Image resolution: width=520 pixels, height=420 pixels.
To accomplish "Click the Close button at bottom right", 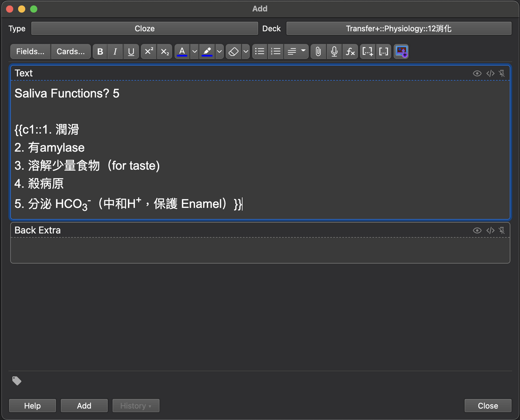I will (x=488, y=406).
